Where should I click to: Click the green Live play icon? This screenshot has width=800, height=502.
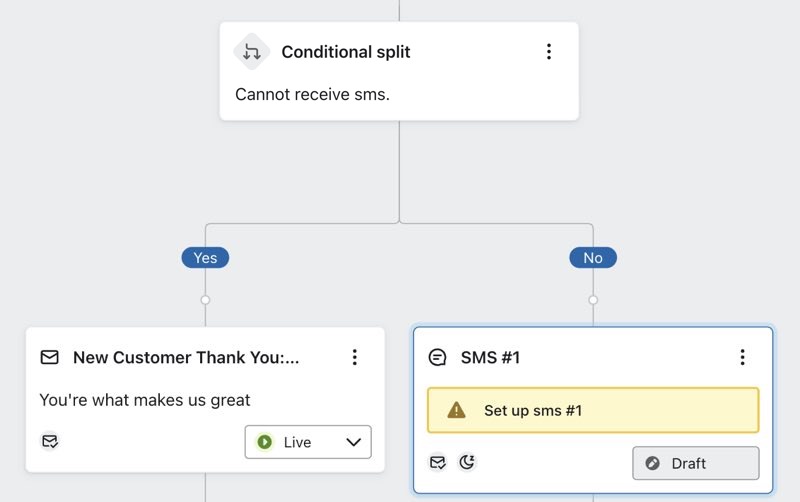tap(265, 442)
